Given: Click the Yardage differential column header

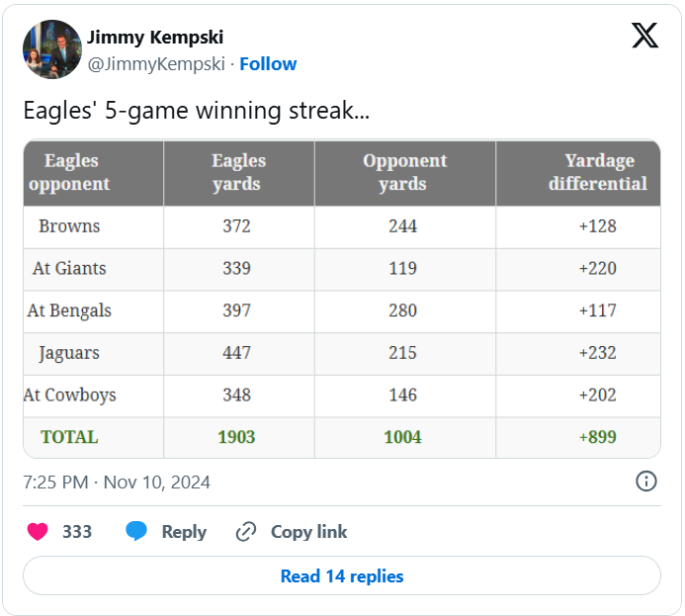Looking at the screenshot, I should coord(597,172).
